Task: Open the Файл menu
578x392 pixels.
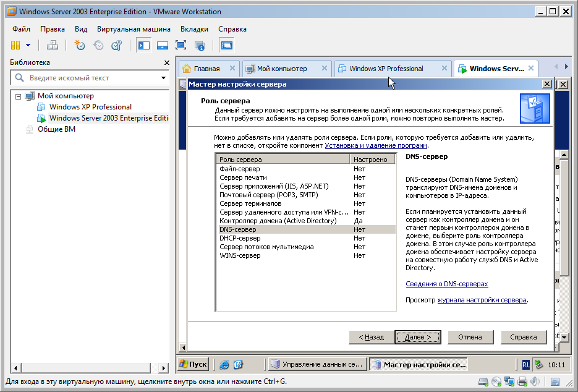Action: click(21, 29)
